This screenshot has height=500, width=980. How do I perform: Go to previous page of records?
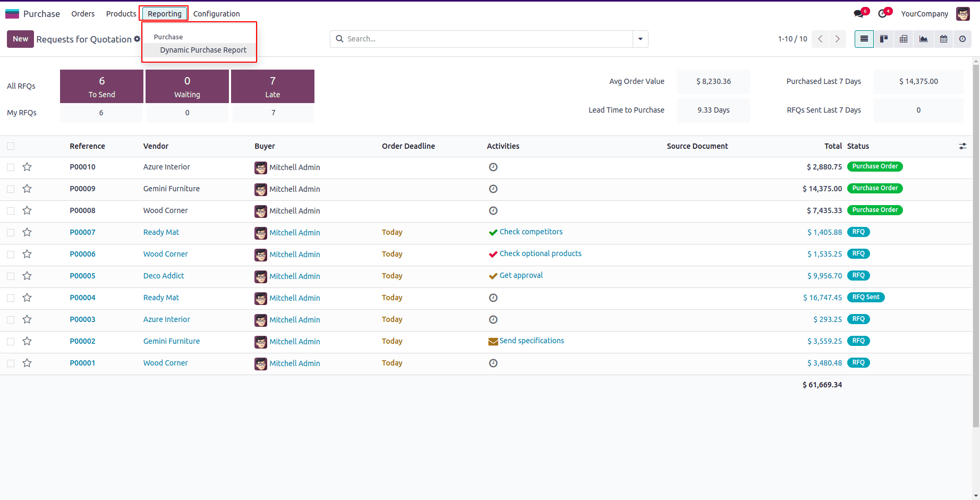coord(821,39)
